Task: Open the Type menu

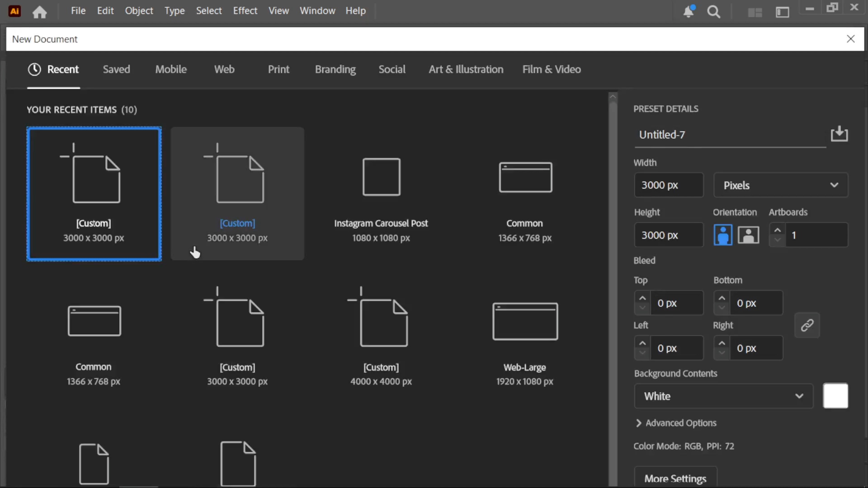Action: (175, 11)
